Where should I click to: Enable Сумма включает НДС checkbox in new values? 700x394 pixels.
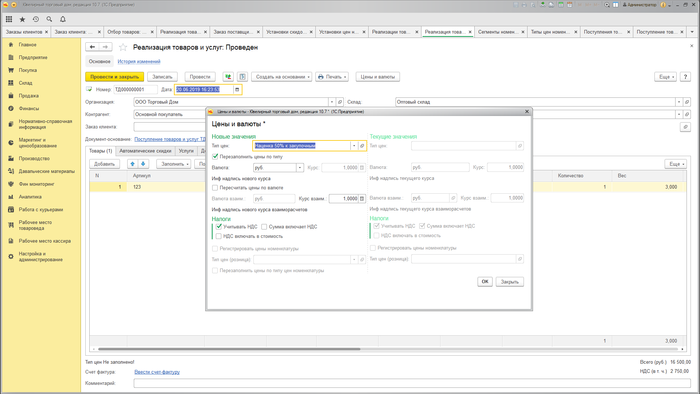pos(264,227)
